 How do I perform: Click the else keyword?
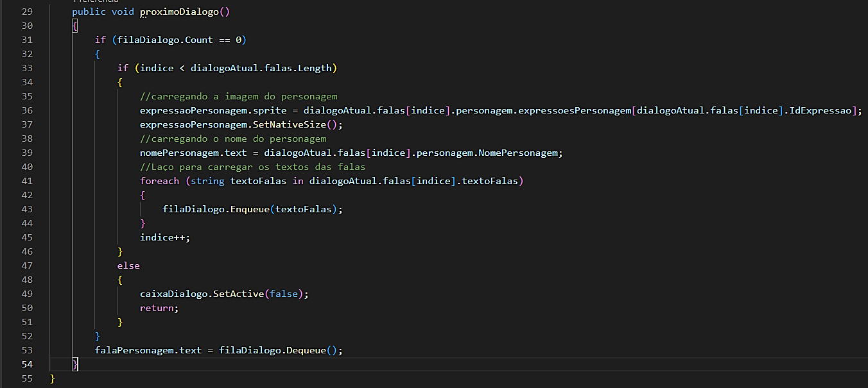pyautogui.click(x=128, y=266)
